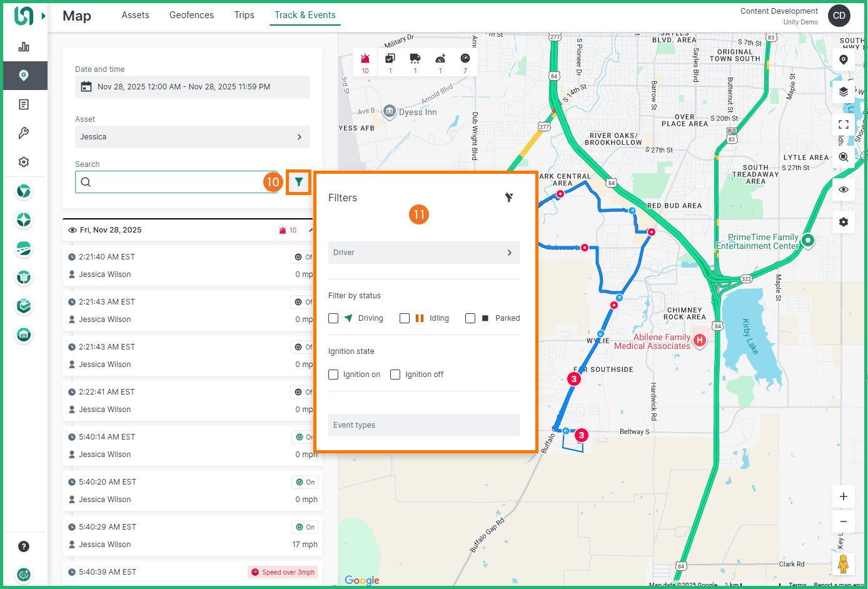The width and height of the screenshot is (868, 589).
Task: Enable the Idling status checkbox
Action: (x=405, y=318)
